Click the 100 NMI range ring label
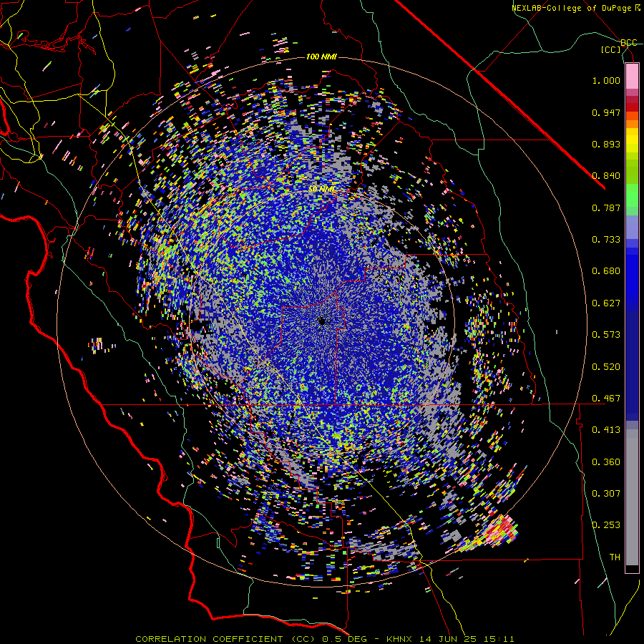Screen dimensions: 644x644 point(321,57)
